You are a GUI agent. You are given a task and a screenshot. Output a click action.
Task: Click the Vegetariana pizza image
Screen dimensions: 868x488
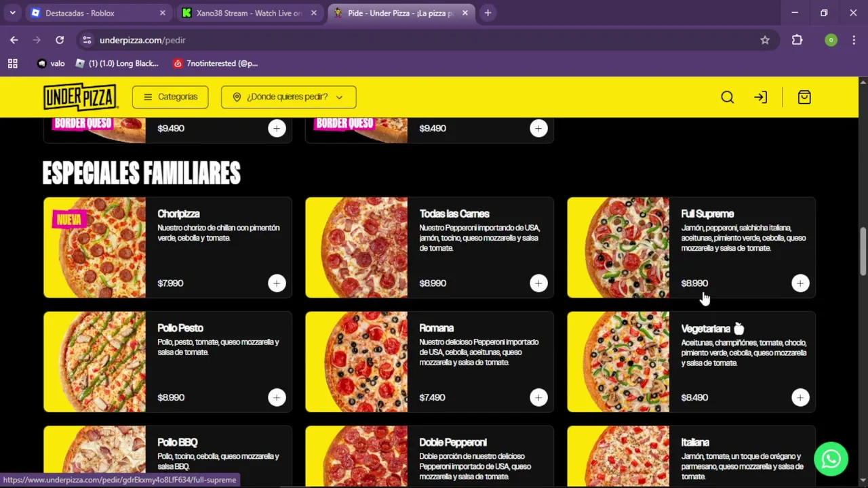618,362
